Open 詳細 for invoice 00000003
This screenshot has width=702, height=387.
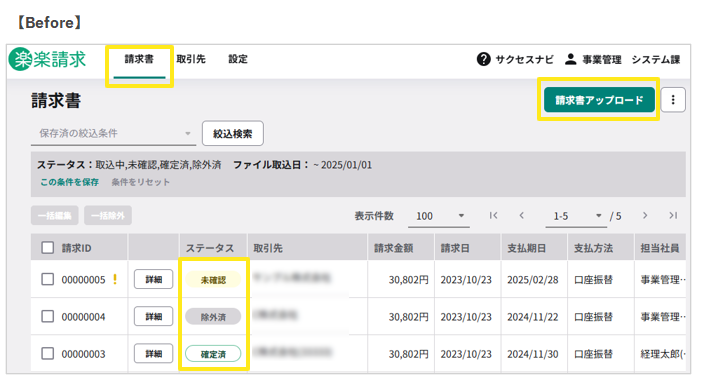point(154,354)
